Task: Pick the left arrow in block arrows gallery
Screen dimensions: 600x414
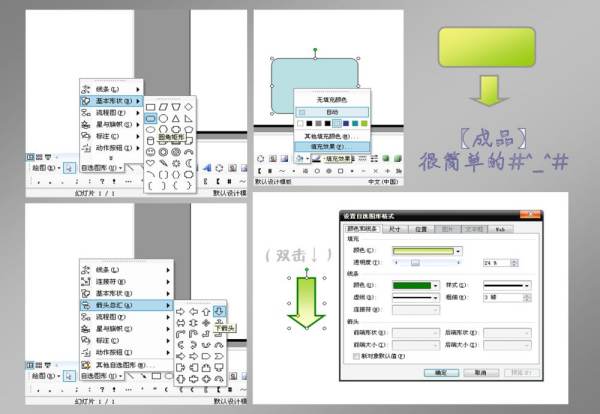Action: pyautogui.click(x=193, y=312)
